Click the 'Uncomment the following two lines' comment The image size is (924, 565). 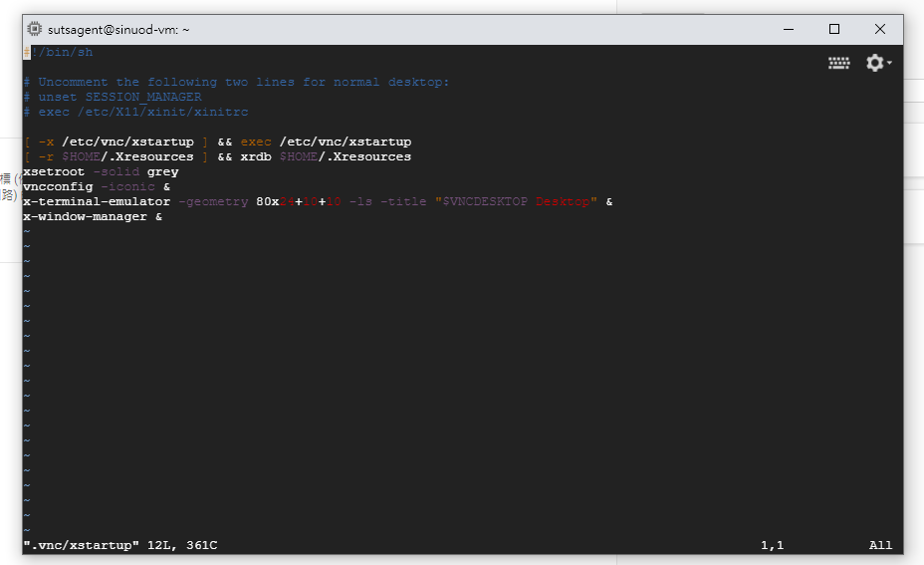click(236, 82)
